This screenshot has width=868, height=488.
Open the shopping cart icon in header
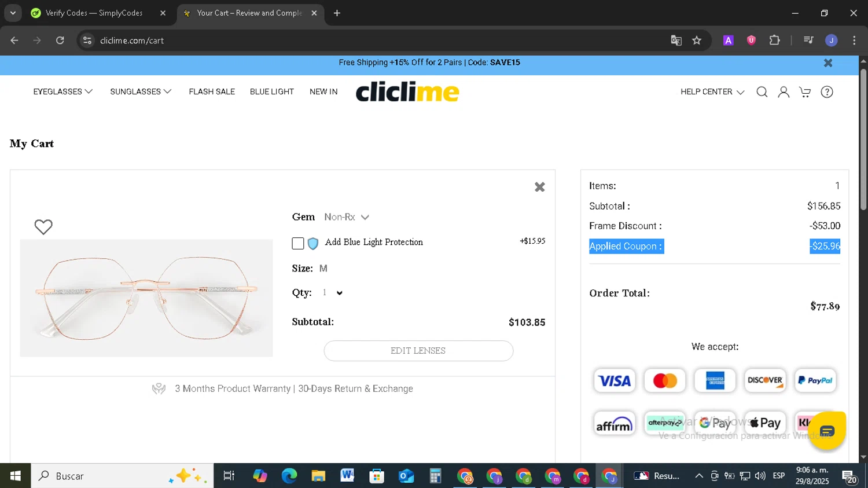805,92
